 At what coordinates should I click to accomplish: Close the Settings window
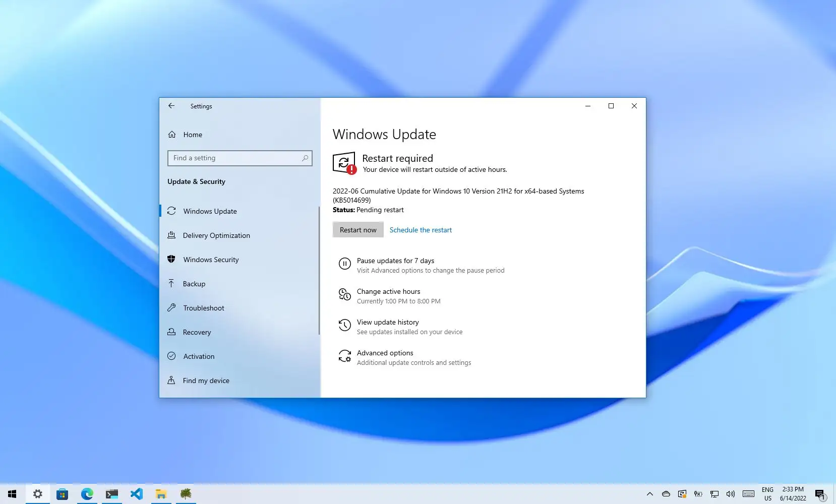[634, 106]
